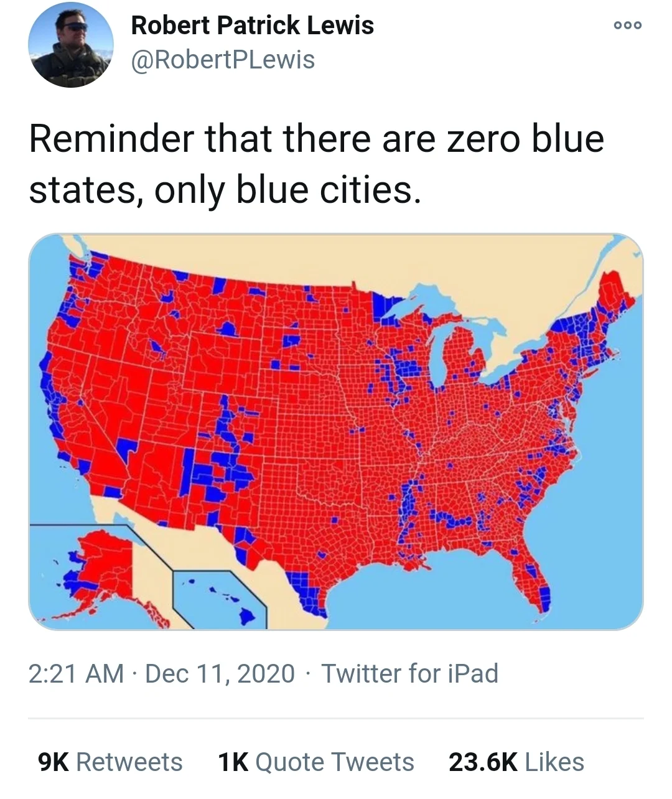The image size is (672, 799).
Task: Open the red and blue county map image
Action: coord(336,432)
